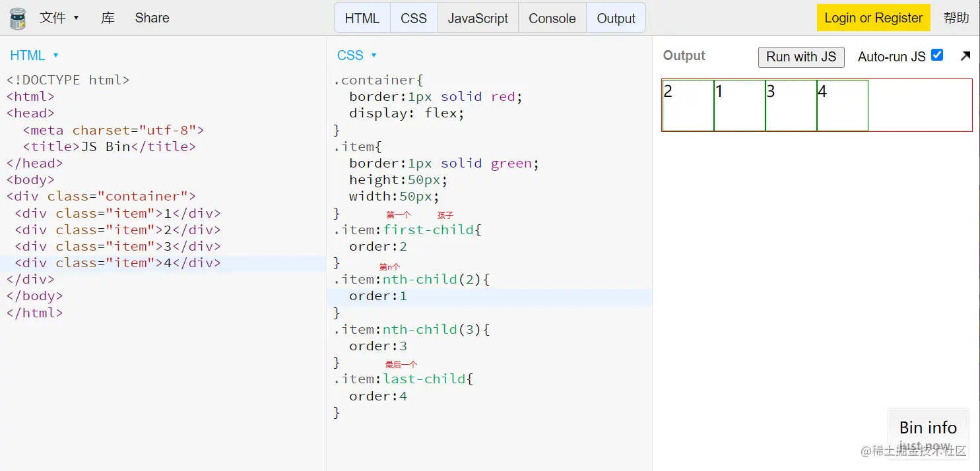
Task: Open the 库 menu
Action: 108,18
